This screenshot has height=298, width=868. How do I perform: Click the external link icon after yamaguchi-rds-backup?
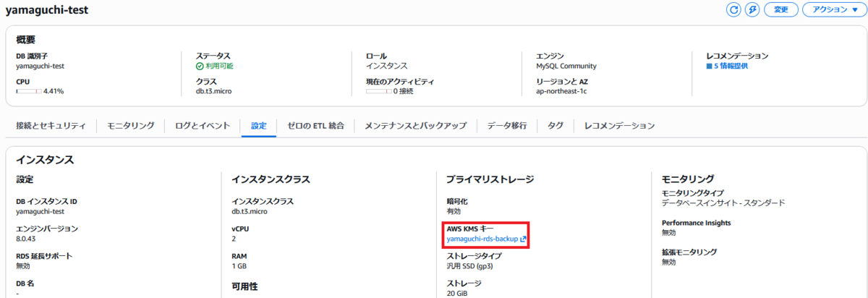(523, 239)
